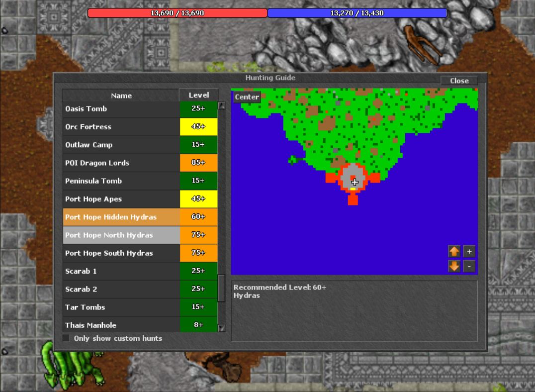535x392 pixels.
Task: Select the Thais Manhole hunt
Action: [x=140, y=324]
